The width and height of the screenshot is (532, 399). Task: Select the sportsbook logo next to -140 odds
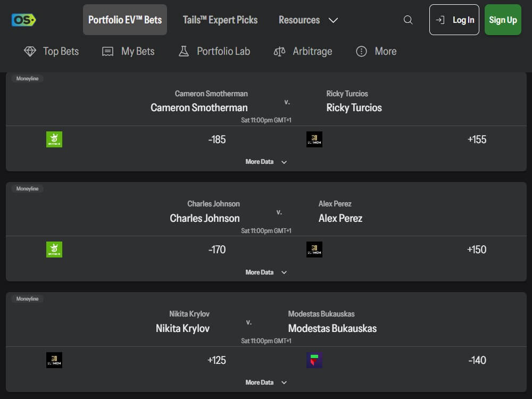[x=314, y=360]
